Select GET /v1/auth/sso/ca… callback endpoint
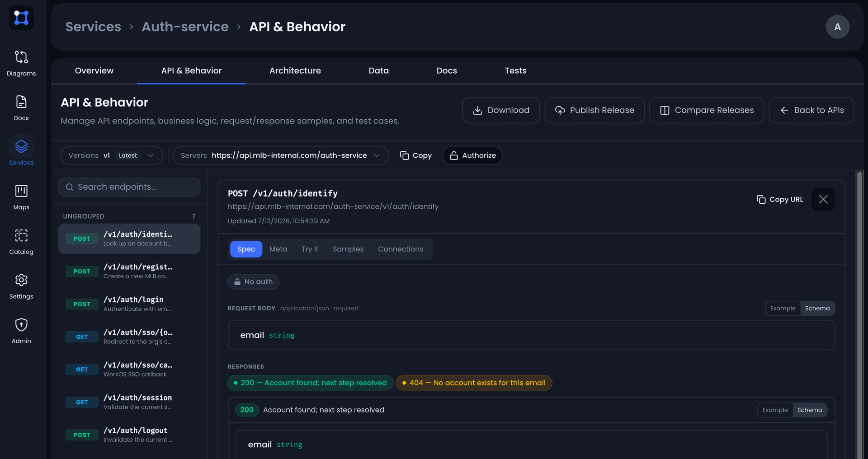This screenshot has width=868, height=459. point(129,370)
